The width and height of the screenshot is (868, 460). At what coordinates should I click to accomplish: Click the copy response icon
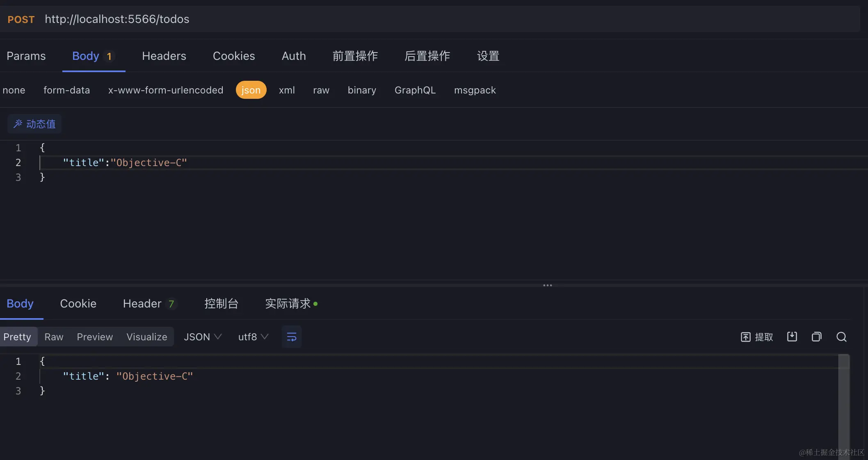click(x=816, y=337)
